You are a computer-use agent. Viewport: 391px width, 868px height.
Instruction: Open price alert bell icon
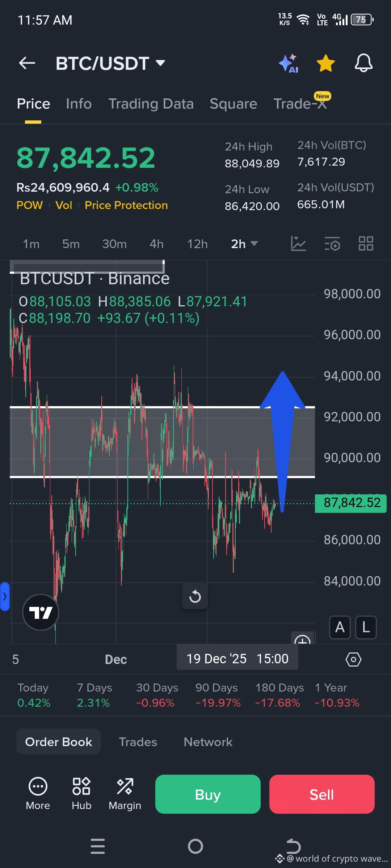tap(363, 63)
